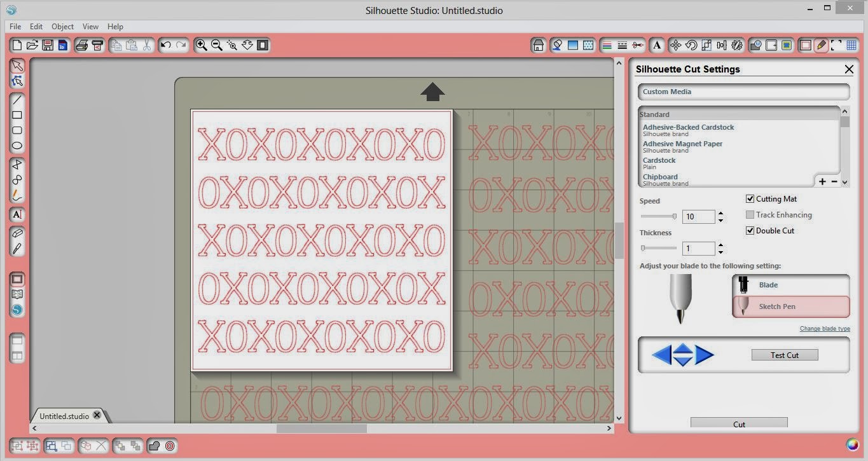Open the color wheel in bottom corner
This screenshot has width=868, height=461.
coord(852,444)
